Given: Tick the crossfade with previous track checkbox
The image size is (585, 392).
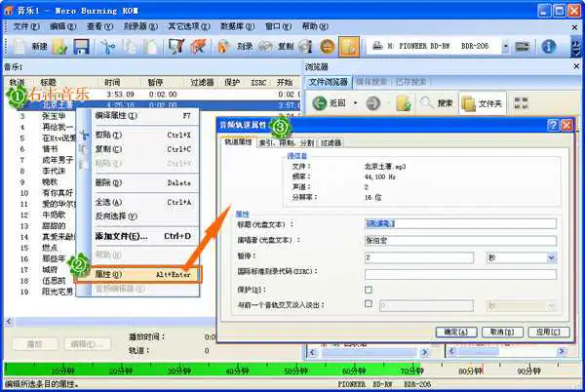Looking at the screenshot, I should tap(369, 303).
